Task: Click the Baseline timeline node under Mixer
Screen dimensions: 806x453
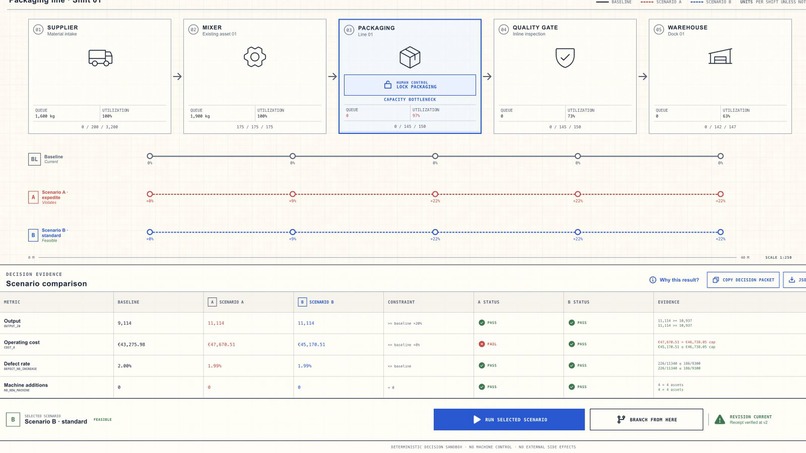Action: (x=292, y=156)
